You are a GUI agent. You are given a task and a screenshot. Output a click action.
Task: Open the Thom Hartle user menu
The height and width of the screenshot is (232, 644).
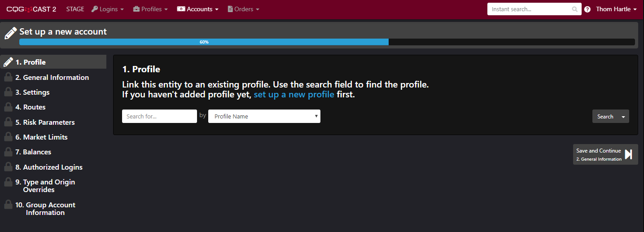(x=616, y=9)
